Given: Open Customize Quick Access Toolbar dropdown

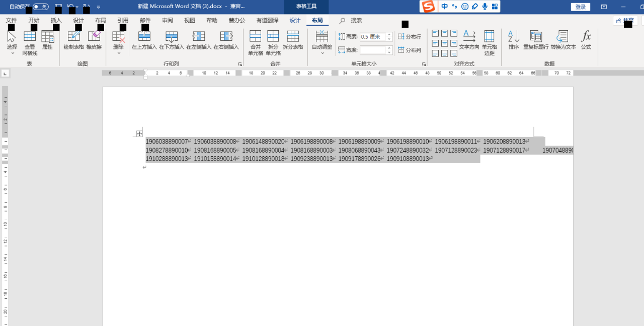Looking at the screenshot, I should 99,7.
